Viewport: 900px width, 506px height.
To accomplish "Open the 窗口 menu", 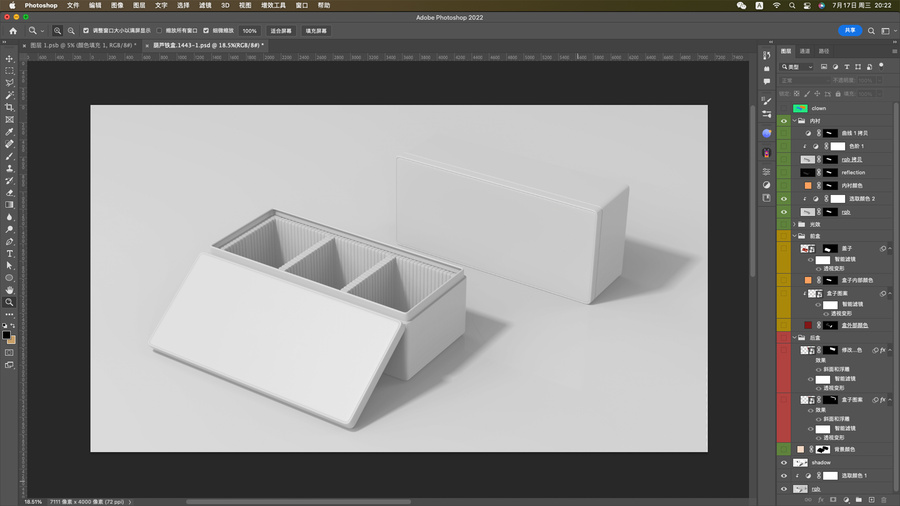I will 301,5.
